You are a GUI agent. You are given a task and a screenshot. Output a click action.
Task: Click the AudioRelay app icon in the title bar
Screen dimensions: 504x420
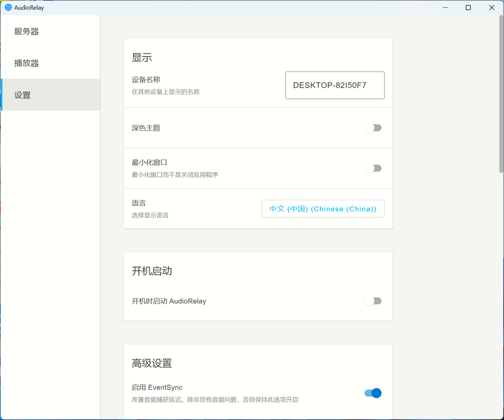(7, 7)
